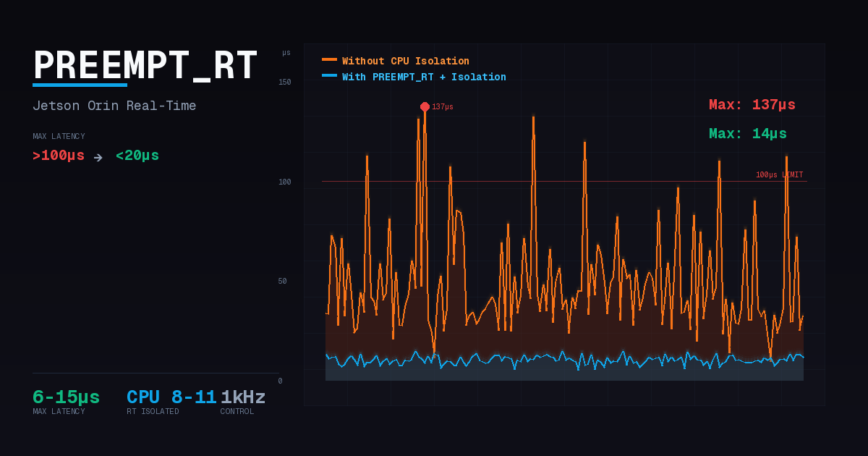The height and width of the screenshot is (456, 868).
Task: Click the red '>100µs' latency value
Action: pos(59,156)
